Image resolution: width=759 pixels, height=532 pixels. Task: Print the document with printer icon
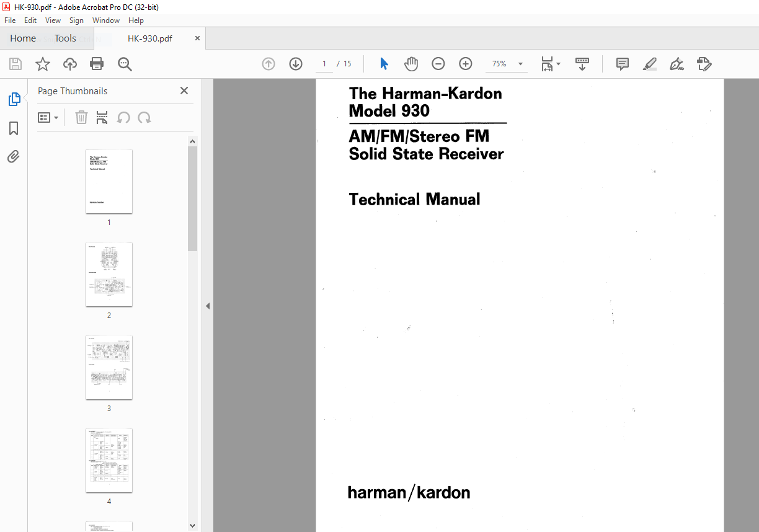coord(97,64)
